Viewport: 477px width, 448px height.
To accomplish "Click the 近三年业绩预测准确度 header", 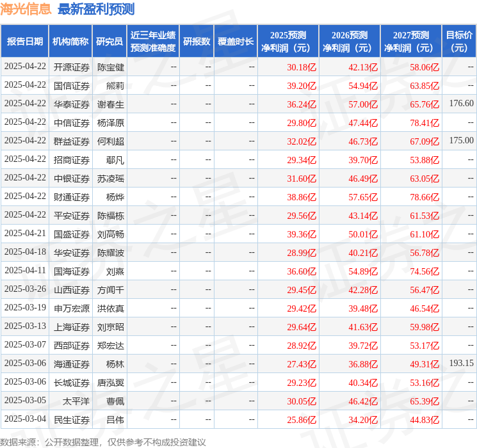I will (153, 42).
